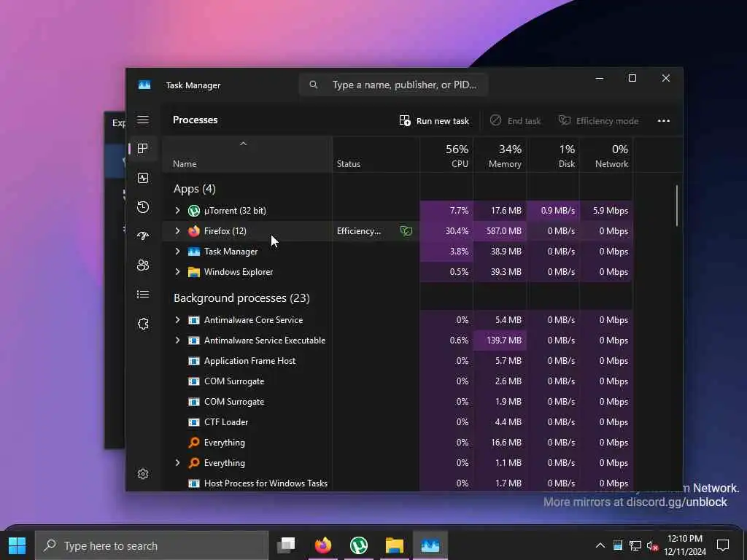Open the Details list icon in sidebar
The image size is (747, 560).
click(x=143, y=295)
